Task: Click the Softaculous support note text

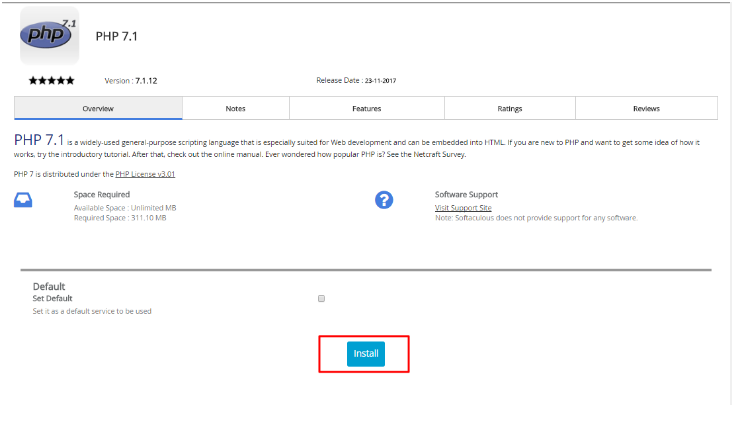Action: (536, 217)
